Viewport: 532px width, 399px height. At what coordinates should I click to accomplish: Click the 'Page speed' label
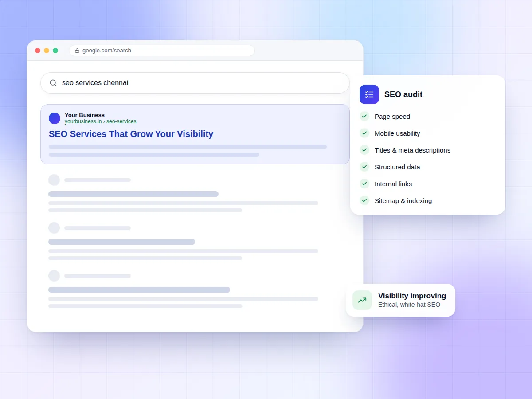tap(392, 117)
